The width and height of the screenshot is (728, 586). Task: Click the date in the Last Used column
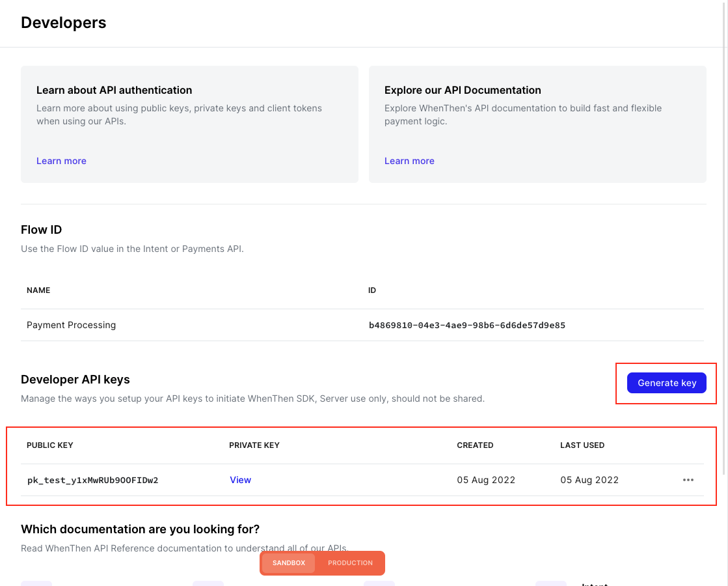pos(589,480)
